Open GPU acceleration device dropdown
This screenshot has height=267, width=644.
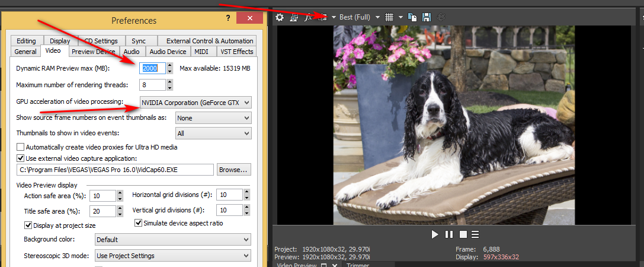196,103
